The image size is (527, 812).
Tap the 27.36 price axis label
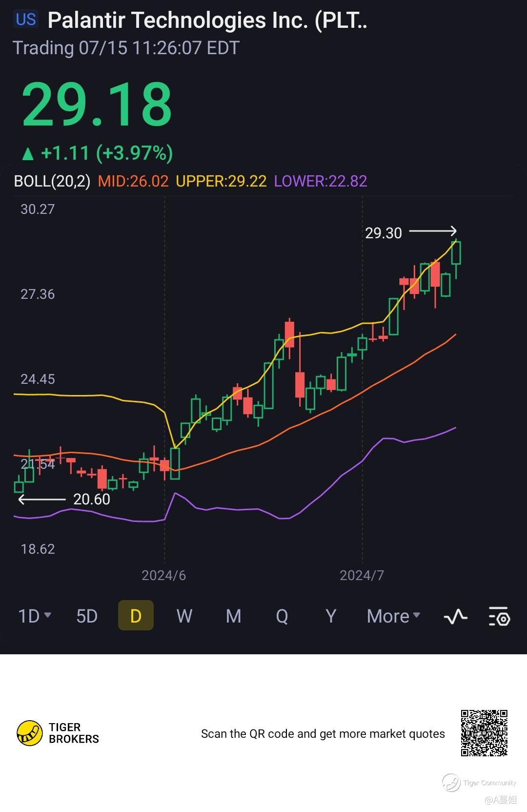(38, 294)
